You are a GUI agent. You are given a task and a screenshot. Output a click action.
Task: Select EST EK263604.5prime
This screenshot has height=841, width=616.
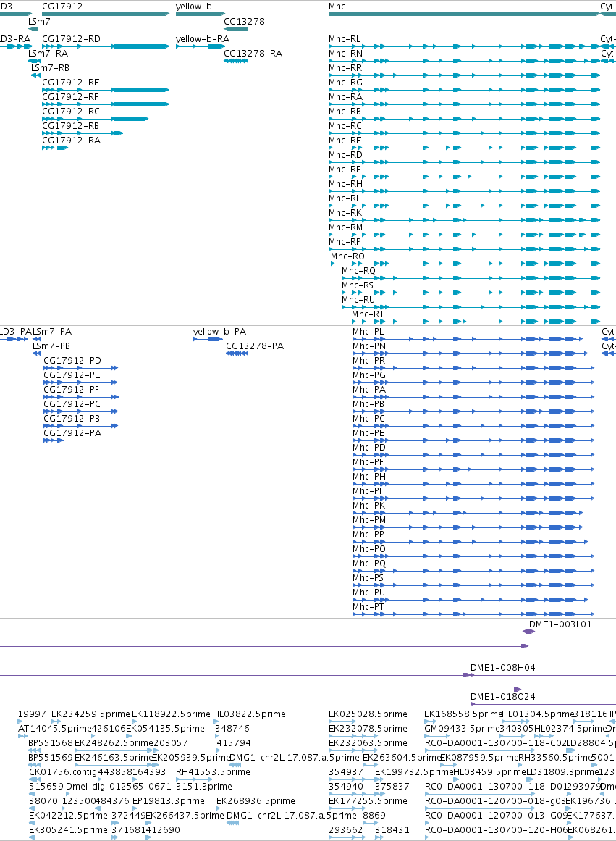click(x=402, y=758)
